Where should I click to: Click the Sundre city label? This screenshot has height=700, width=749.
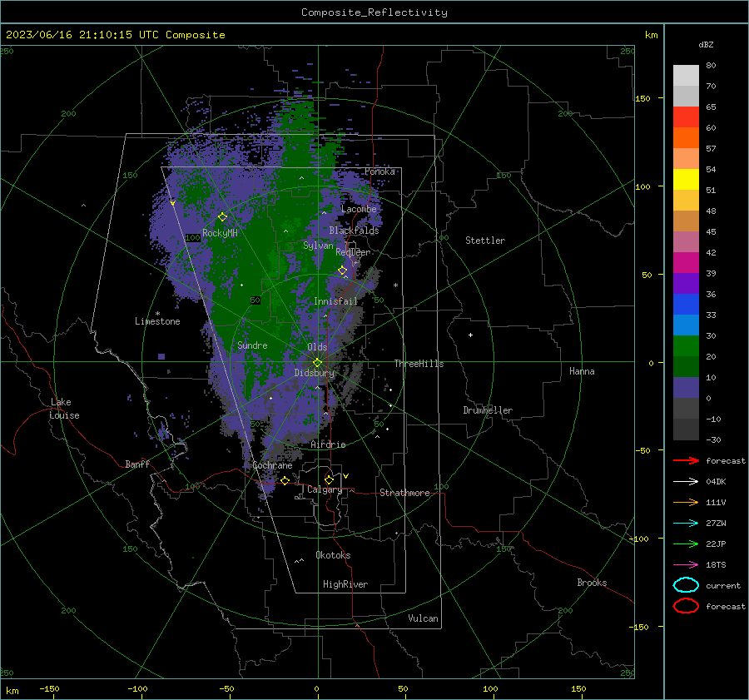(x=252, y=345)
